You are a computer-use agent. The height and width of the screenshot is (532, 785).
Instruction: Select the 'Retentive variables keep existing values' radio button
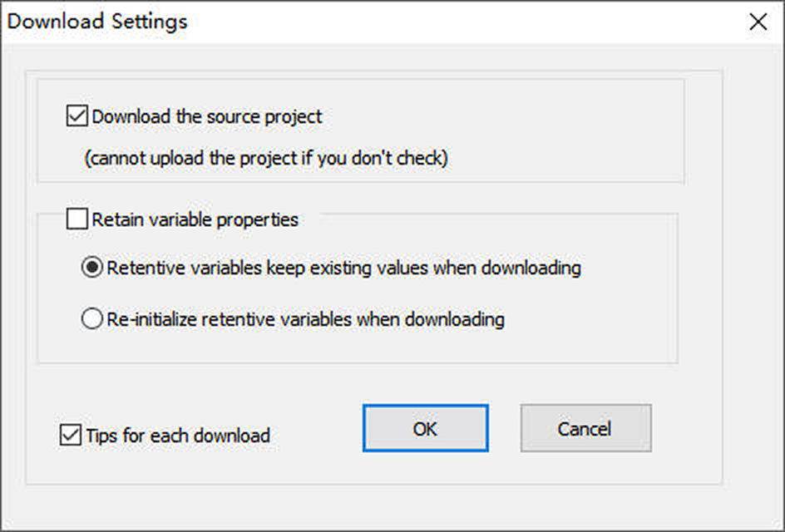pos(91,268)
